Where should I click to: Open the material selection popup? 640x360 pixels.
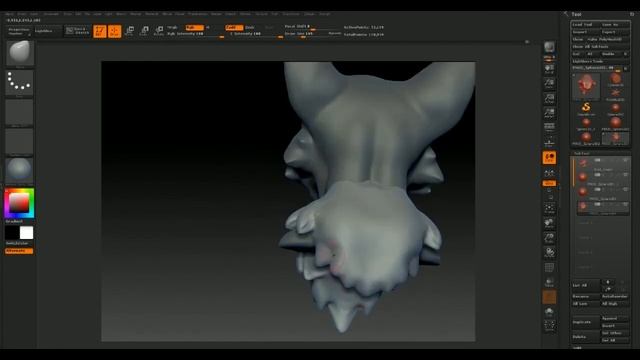pos(19,170)
